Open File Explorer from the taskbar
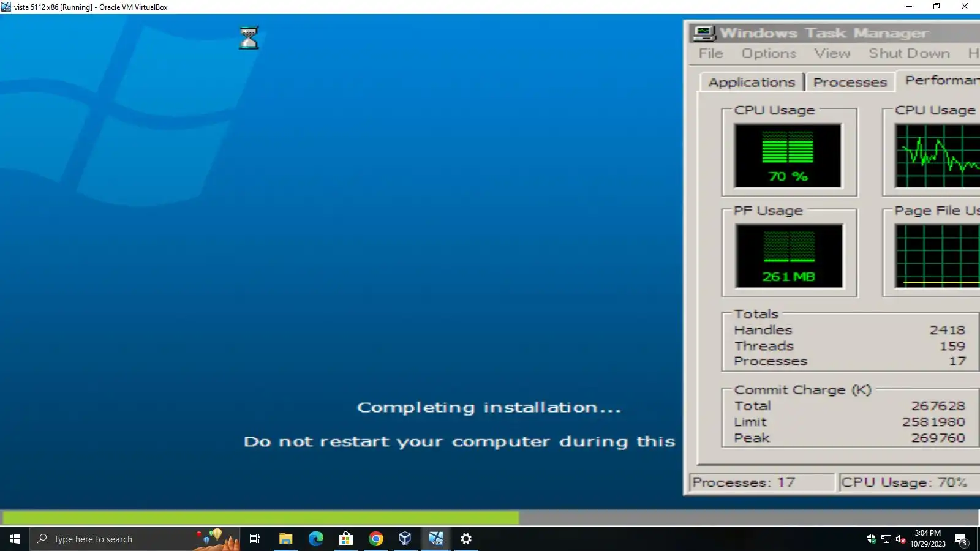Viewport: 980px width, 551px height. (x=285, y=539)
